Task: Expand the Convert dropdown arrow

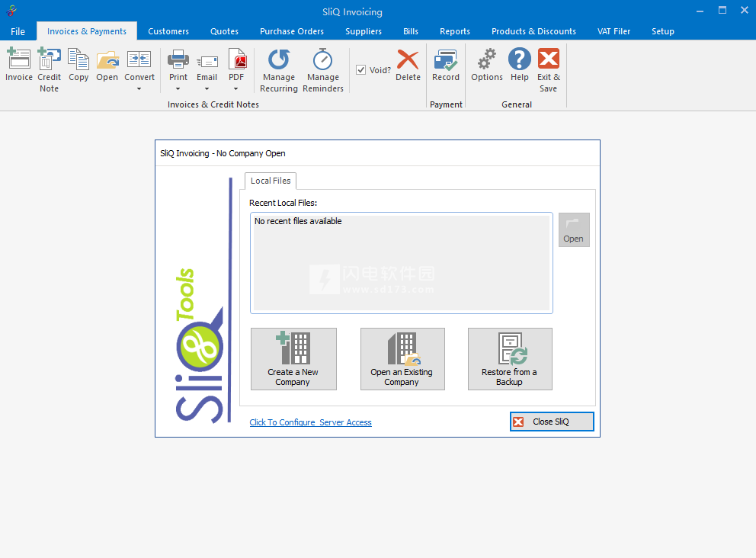Action: tap(139, 88)
